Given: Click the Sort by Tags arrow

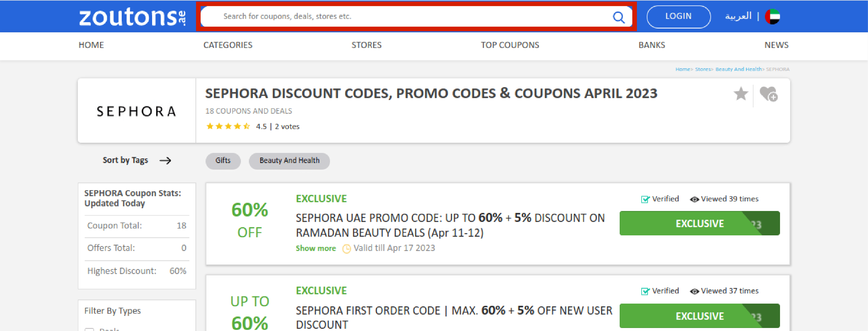Looking at the screenshot, I should pos(166,161).
